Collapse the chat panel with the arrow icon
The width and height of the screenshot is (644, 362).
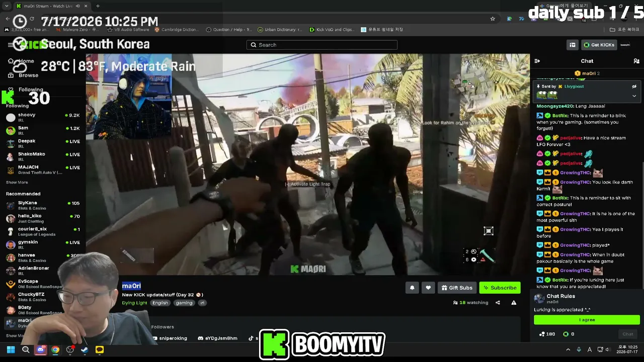click(537, 61)
